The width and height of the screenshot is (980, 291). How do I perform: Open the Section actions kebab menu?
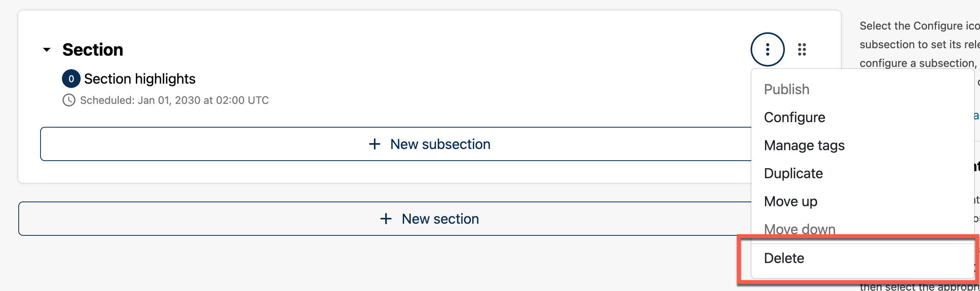pos(767,49)
